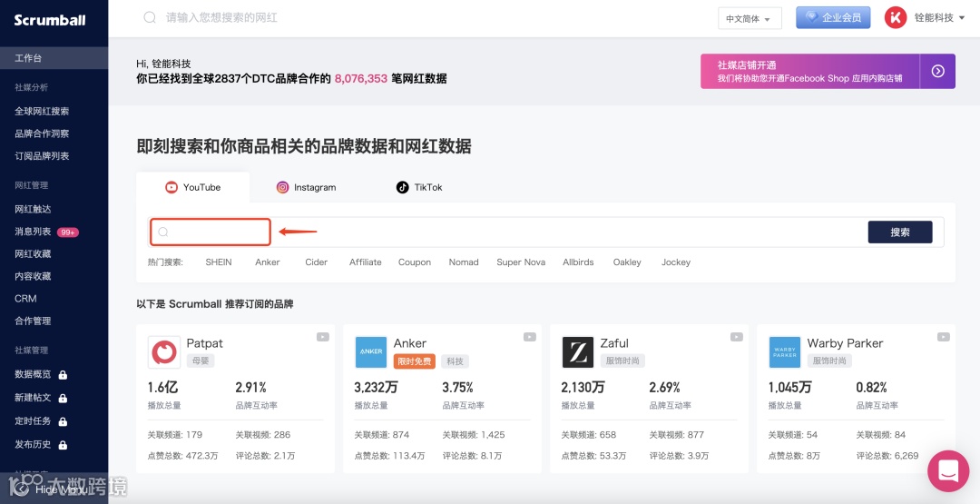Click the 8,076,353 data count

point(360,79)
